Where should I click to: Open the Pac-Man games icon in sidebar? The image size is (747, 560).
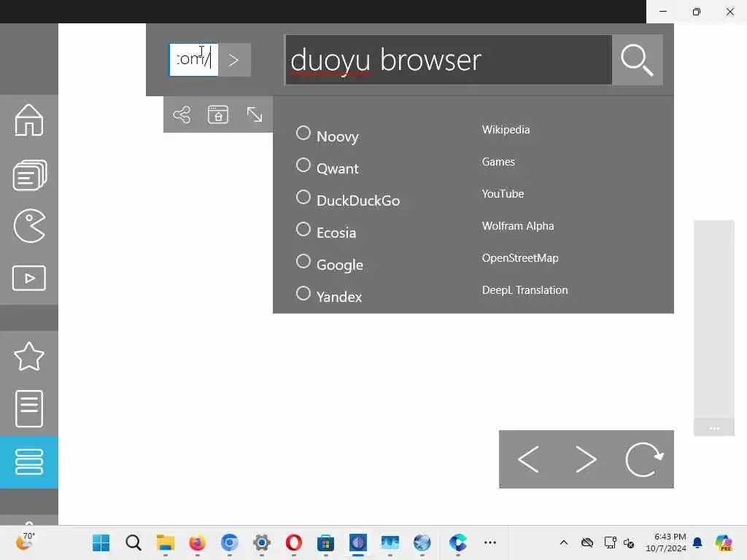click(x=29, y=226)
